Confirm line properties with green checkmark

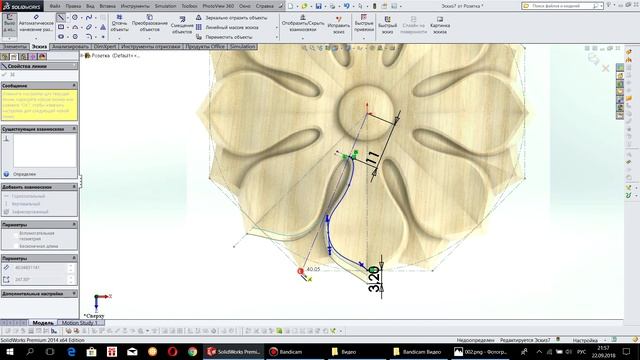[x=4, y=75]
